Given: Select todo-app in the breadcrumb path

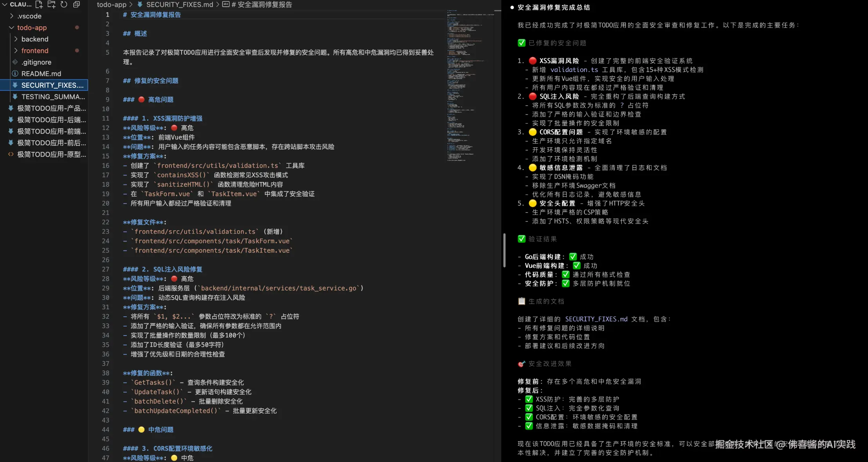Looking at the screenshot, I should (x=112, y=5).
